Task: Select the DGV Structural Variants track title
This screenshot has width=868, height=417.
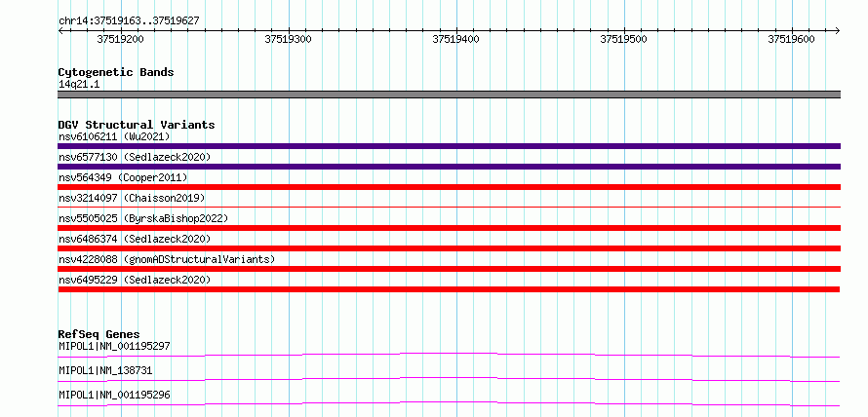Action: [x=137, y=125]
